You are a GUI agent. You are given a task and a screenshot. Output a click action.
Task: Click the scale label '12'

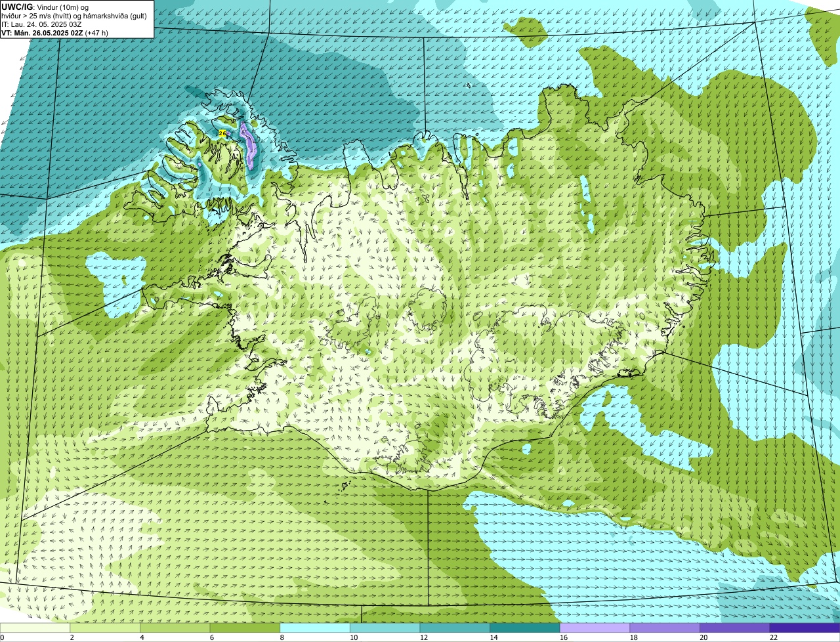[424, 637]
